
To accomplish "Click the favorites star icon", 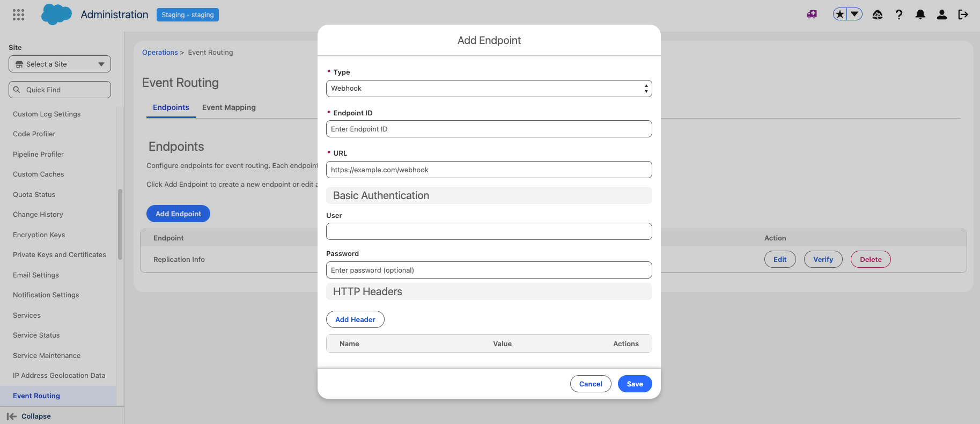I will [x=840, y=14].
